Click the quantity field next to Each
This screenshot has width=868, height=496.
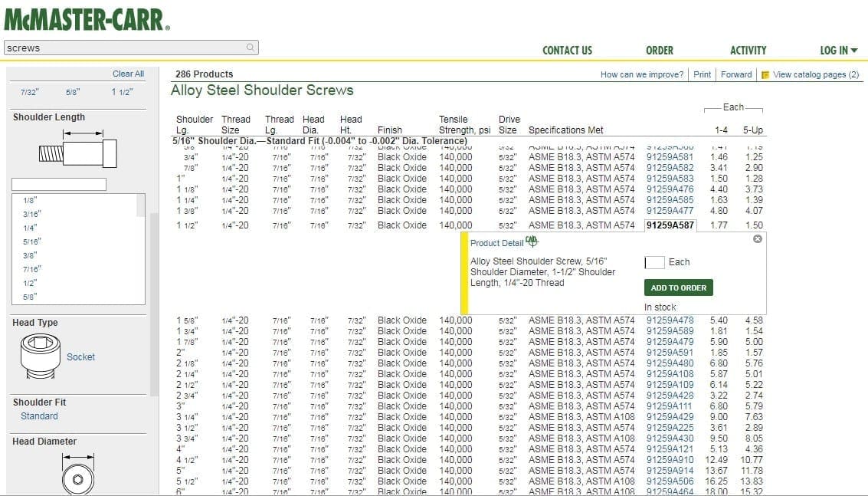[654, 262]
